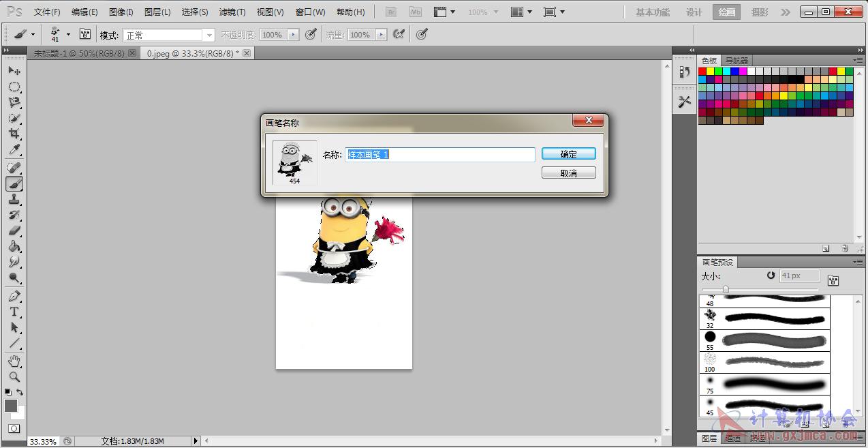Viewport: 868px width, 448px height.
Task: Toggle the Brush panel button in options bar
Action: [85, 34]
